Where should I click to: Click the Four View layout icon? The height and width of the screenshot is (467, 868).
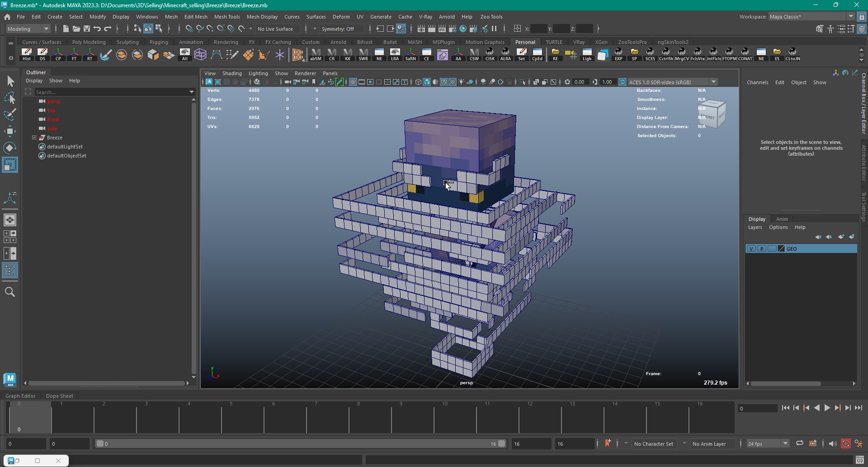point(10,236)
